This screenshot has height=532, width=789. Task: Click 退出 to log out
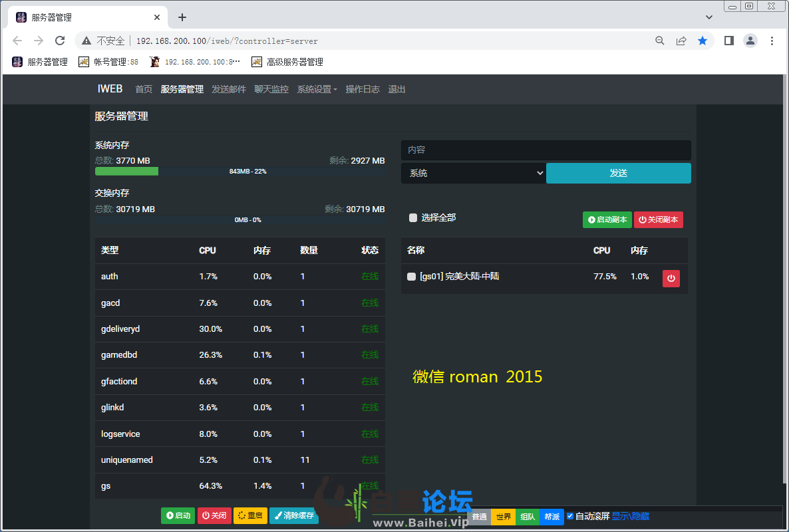(x=397, y=90)
